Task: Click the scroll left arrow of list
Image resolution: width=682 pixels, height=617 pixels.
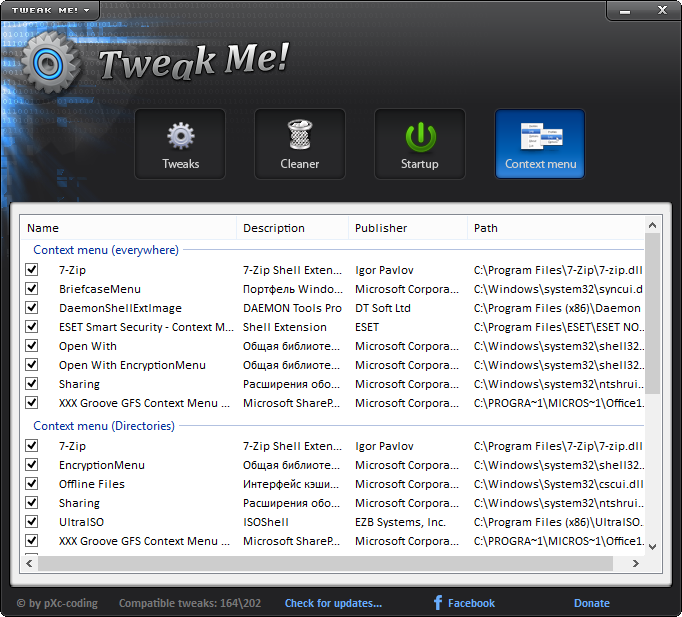Action: coord(29,564)
